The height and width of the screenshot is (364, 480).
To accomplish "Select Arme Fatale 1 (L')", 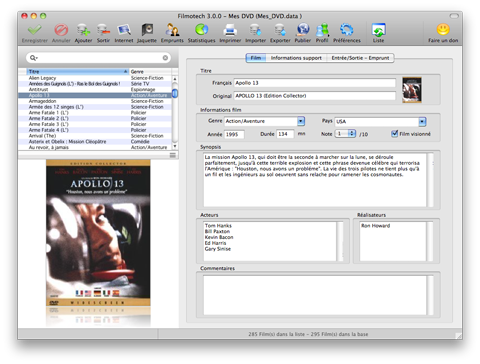I will pyautogui.click(x=95, y=113).
